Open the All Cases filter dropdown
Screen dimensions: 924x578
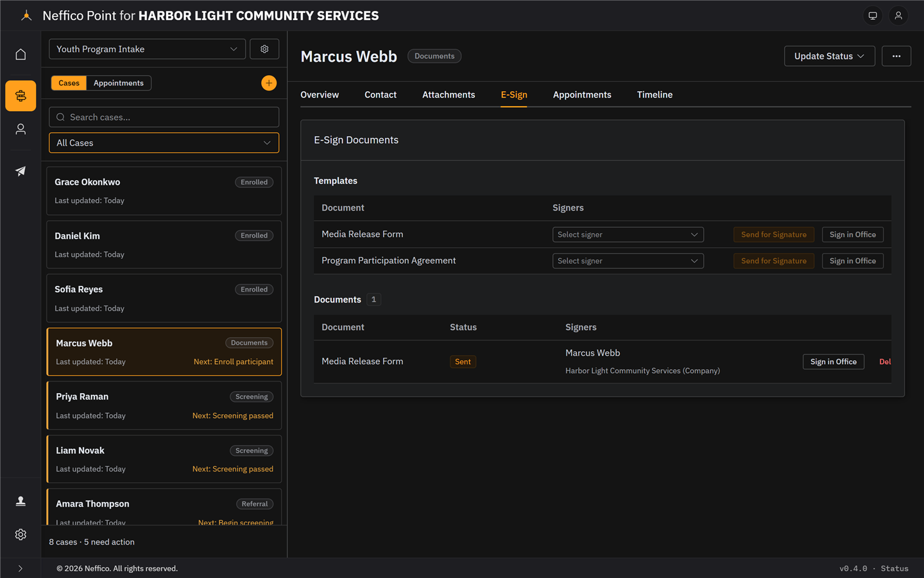click(x=164, y=143)
